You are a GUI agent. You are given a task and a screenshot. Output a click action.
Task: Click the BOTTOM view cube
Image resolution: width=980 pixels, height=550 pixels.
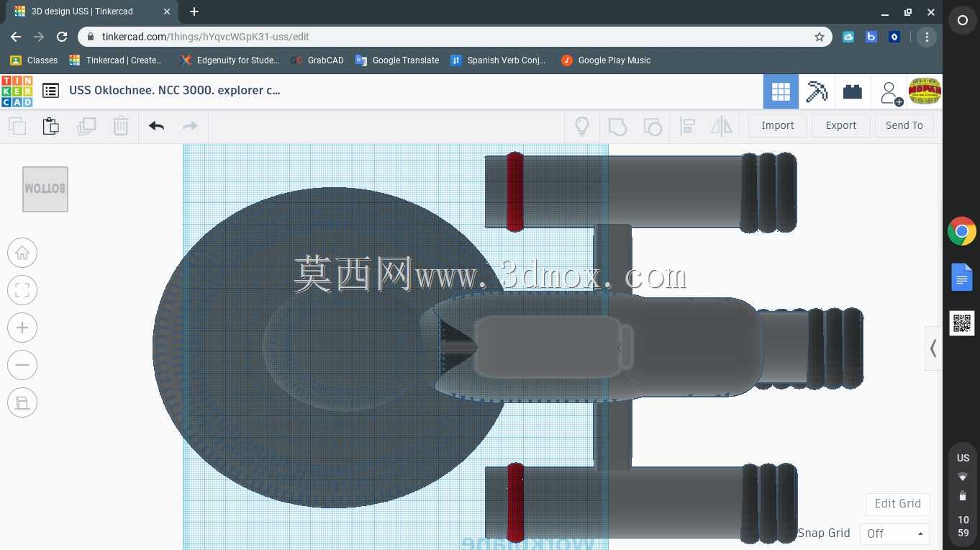(x=45, y=189)
